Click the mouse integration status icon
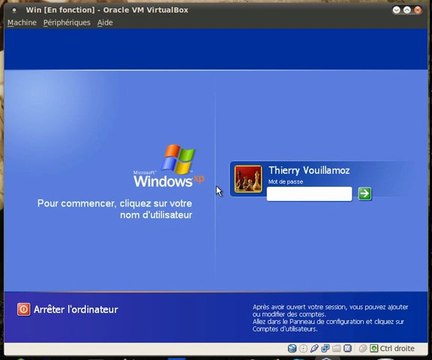The width and height of the screenshot is (432, 360). (x=363, y=348)
